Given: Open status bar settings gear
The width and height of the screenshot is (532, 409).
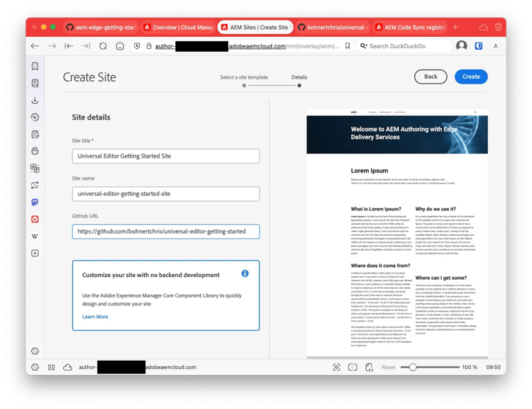Looking at the screenshot, I should (x=35, y=367).
